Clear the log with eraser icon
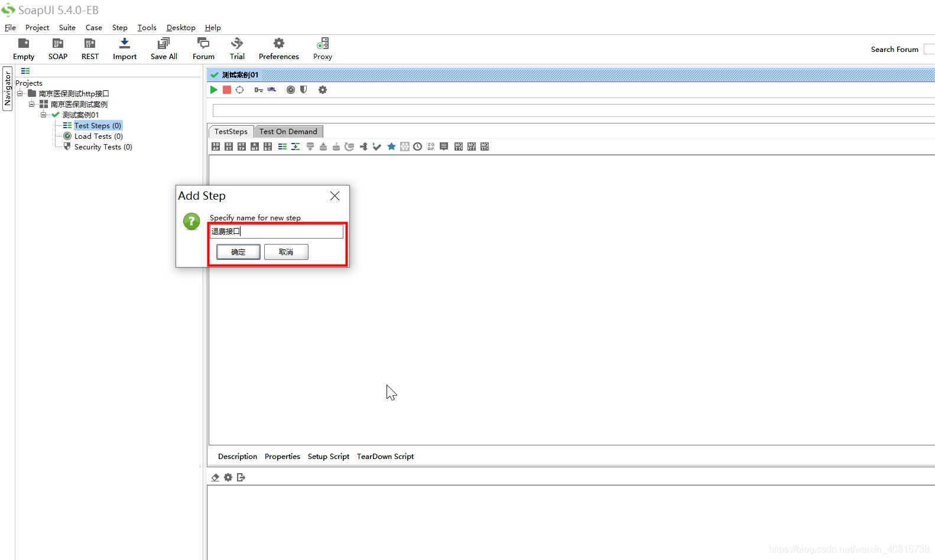 pos(215,477)
